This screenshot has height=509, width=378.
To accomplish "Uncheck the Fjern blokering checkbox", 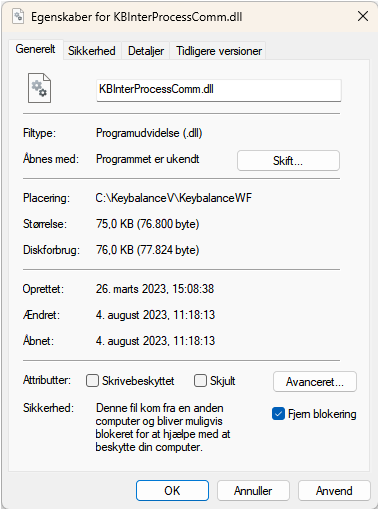I will pos(278,414).
